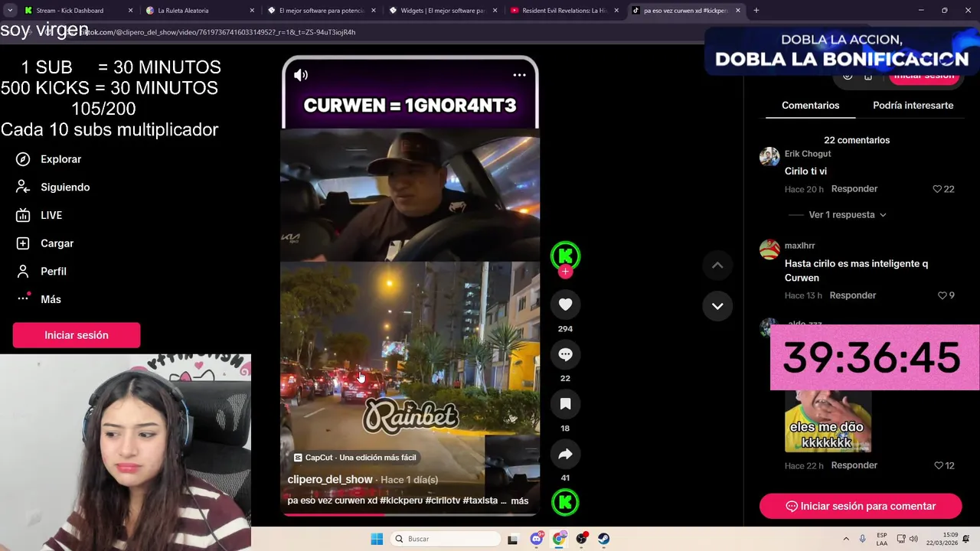The image size is (980, 551).
Task: Like the video with the heart icon
Action: [x=565, y=305]
